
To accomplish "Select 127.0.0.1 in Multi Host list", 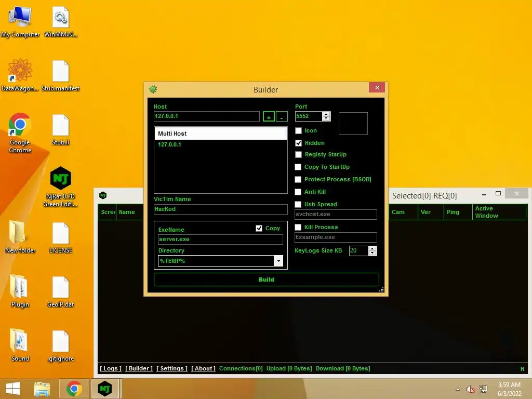I will (x=169, y=144).
